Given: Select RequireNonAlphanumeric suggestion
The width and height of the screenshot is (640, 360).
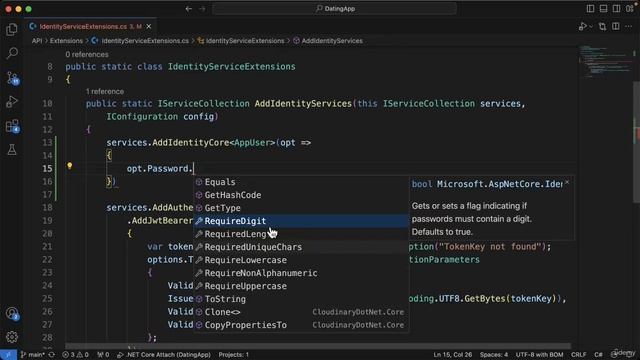Looking at the screenshot, I should coord(301,273).
